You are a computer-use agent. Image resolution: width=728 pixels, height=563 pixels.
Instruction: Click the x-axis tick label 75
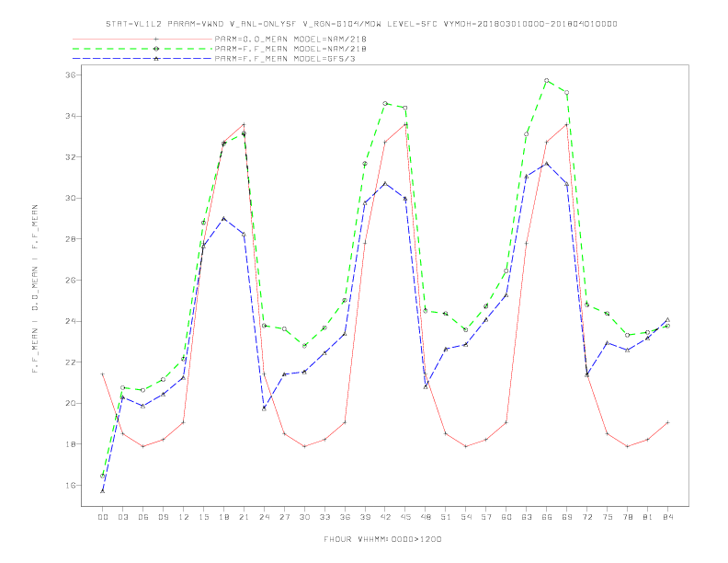point(608,517)
